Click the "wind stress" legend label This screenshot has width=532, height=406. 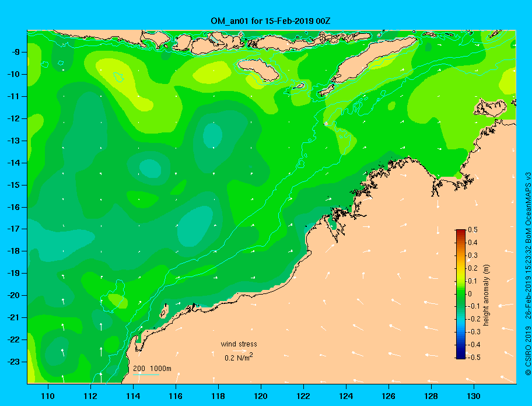click(x=239, y=344)
